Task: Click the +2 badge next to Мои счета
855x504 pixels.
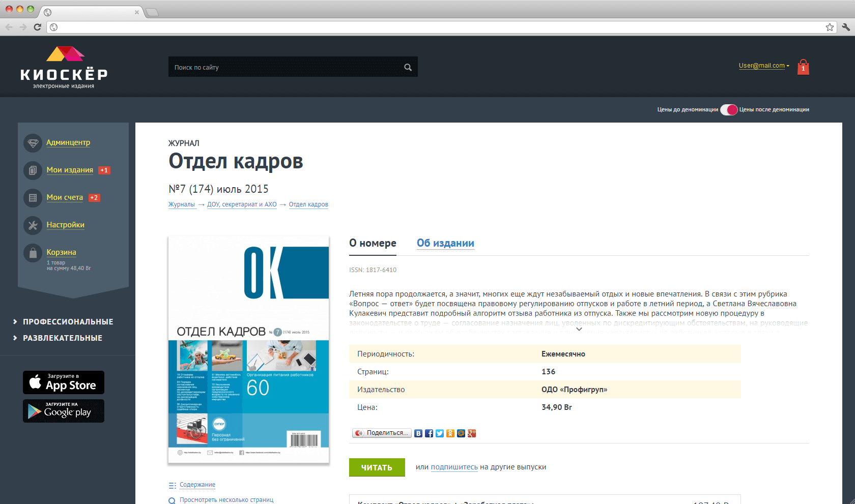Action: [x=94, y=198]
